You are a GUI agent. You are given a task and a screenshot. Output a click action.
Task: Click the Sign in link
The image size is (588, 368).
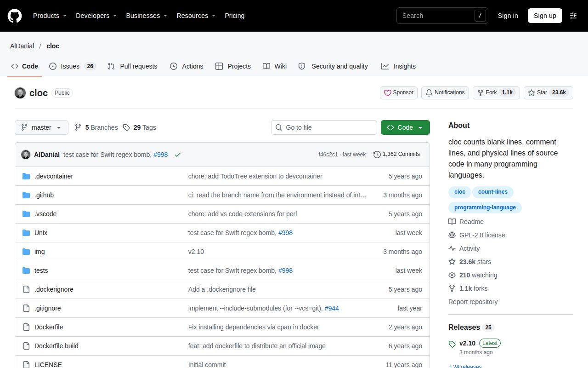point(508,16)
